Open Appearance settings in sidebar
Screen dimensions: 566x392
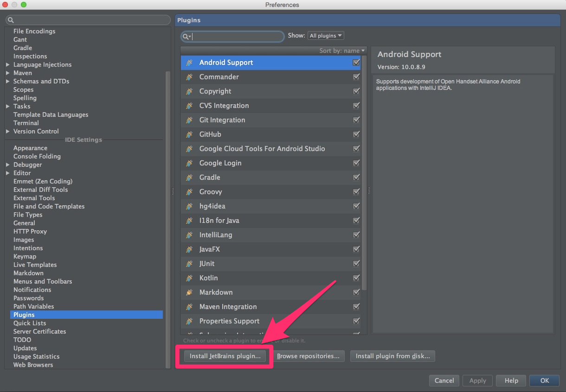pos(30,148)
